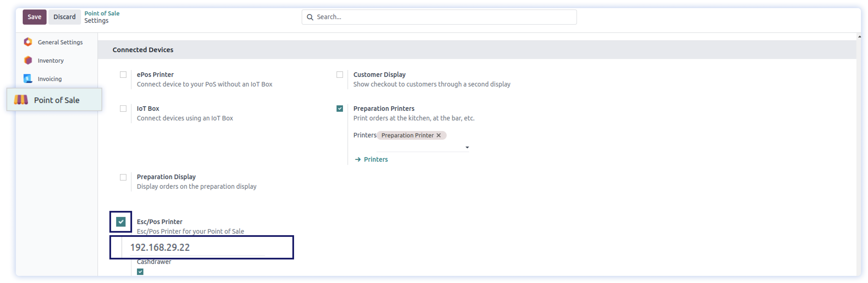This screenshot has height=283, width=868.
Task: Open Invoicing settings in the sidebar
Action: (57, 79)
